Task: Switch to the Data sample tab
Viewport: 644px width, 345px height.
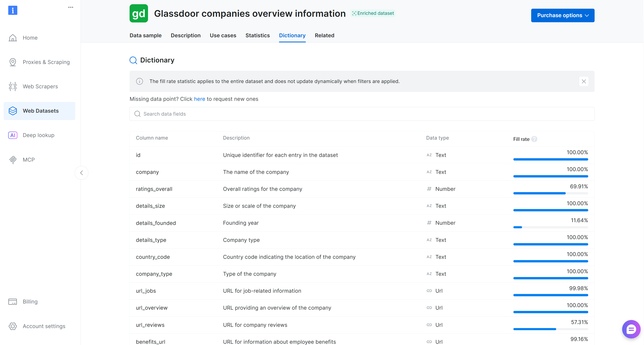Action: (x=145, y=35)
